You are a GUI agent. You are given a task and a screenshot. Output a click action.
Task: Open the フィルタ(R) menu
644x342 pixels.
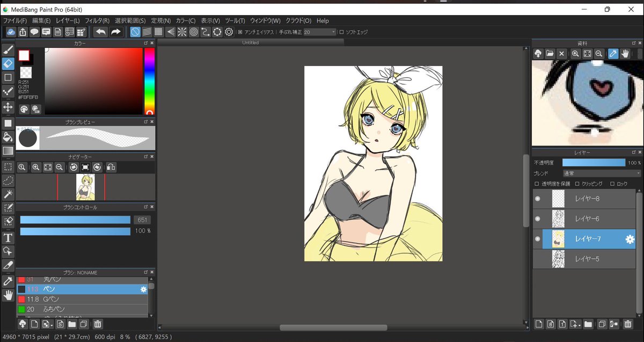(x=97, y=20)
